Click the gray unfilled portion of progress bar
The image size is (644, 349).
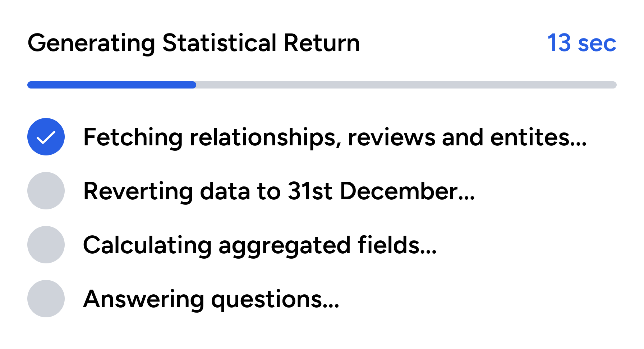406,85
